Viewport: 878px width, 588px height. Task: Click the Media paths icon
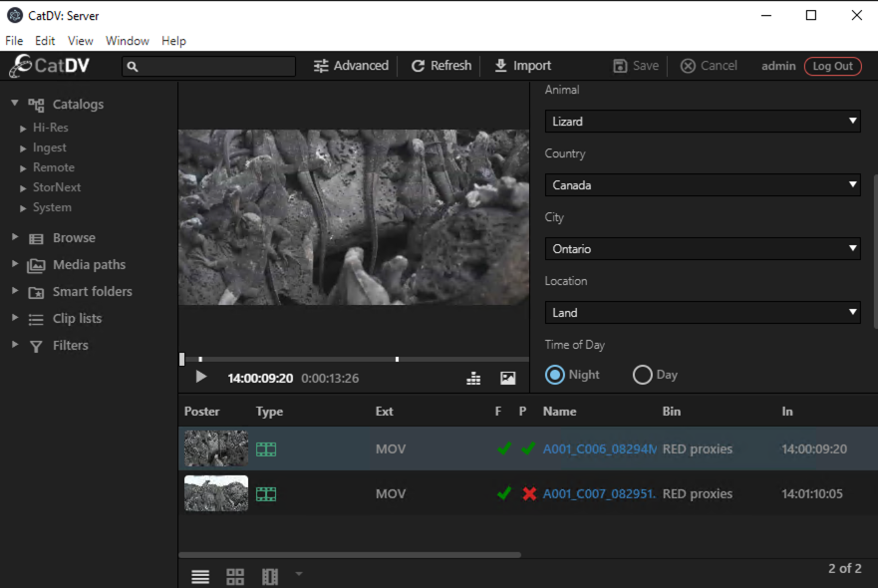pos(36,265)
